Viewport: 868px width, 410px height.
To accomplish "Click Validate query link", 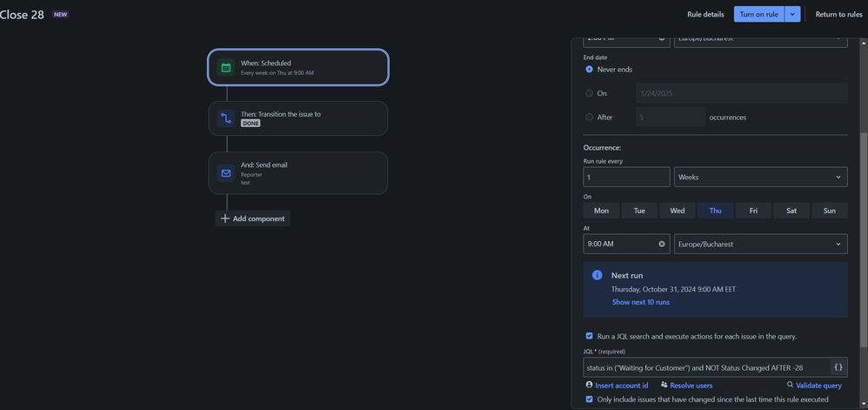I will (818, 385).
